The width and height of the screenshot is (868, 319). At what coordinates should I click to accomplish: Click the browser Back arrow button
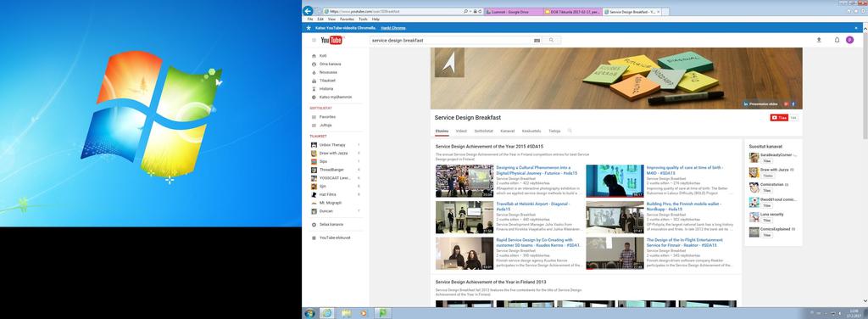pos(308,10)
